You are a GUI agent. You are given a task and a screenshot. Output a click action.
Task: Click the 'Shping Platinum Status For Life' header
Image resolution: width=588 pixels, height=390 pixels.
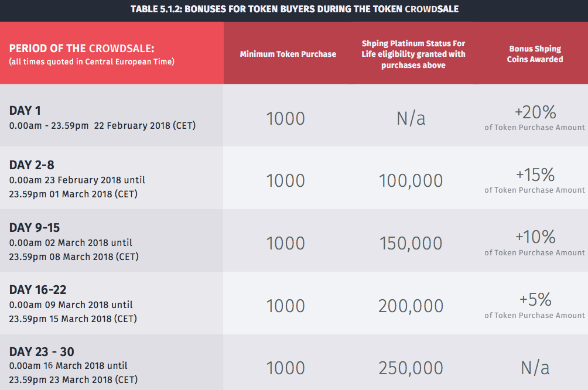[413, 54]
